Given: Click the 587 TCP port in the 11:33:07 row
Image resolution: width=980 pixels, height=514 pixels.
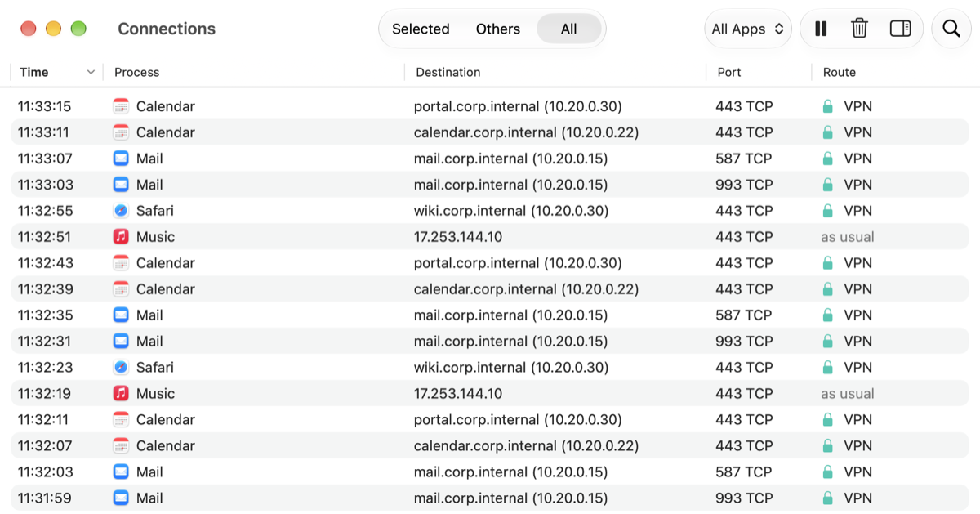Looking at the screenshot, I should tap(743, 159).
